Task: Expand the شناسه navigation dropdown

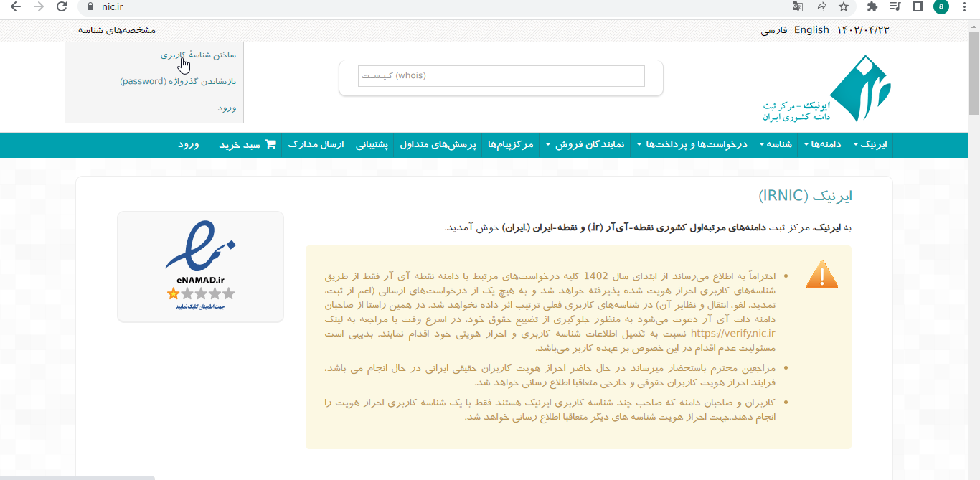Action: point(776,145)
